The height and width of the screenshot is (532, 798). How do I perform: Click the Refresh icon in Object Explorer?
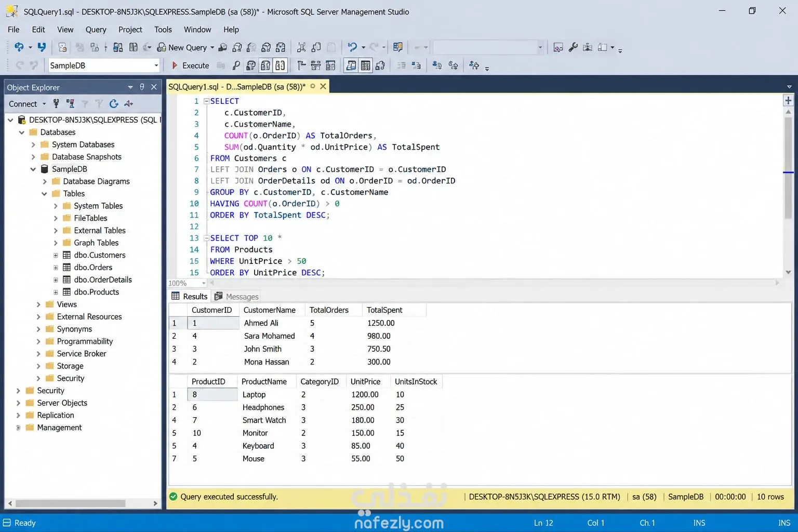[x=114, y=104]
